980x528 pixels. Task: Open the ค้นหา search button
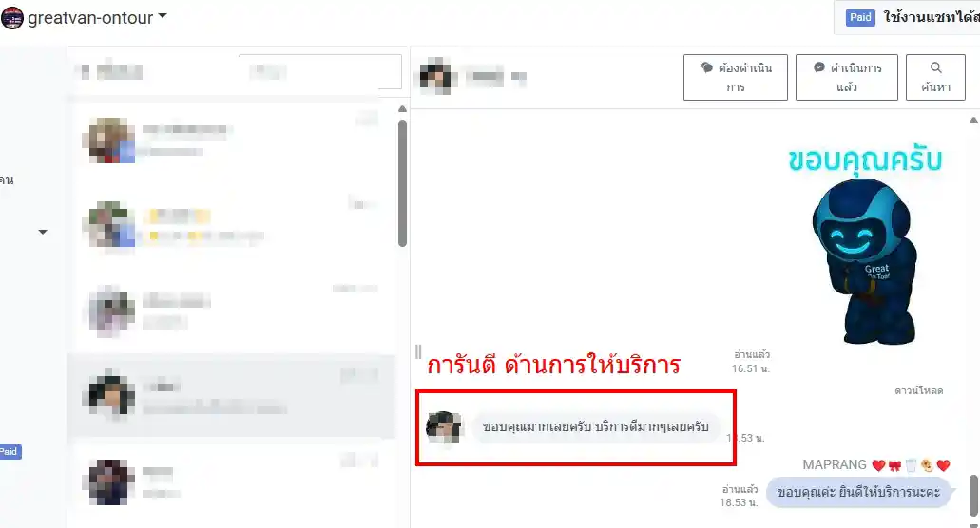click(x=935, y=77)
